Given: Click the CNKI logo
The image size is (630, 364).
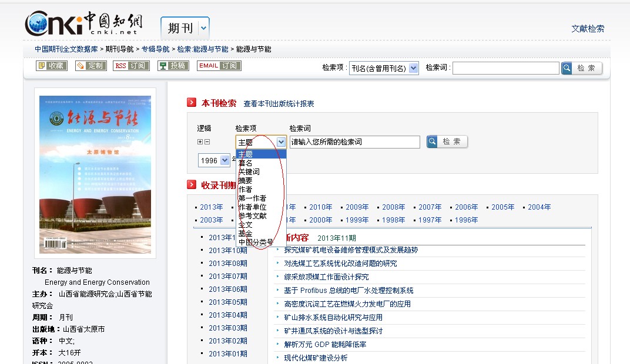Looking at the screenshot, I should pyautogui.click(x=83, y=23).
